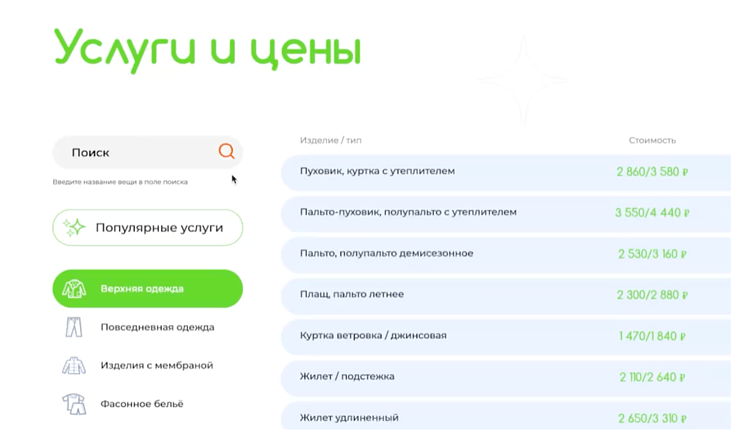The width and height of the screenshot is (751, 447).
Task: Click price 2 110/2 640 ₽
Action: click(652, 378)
